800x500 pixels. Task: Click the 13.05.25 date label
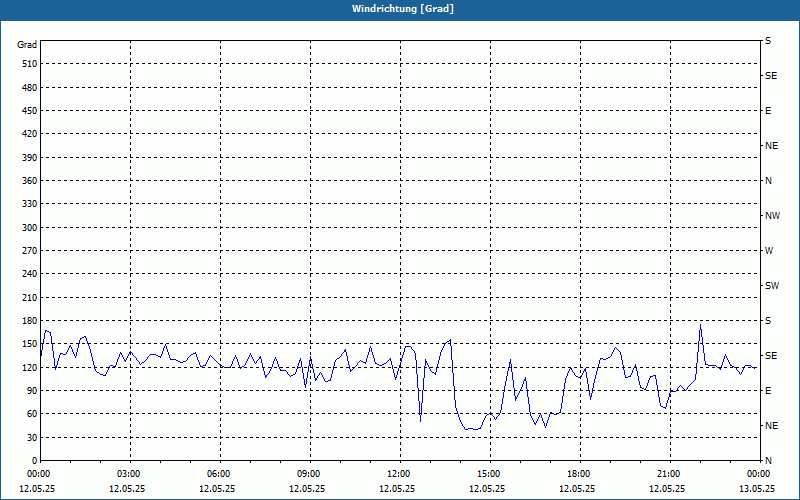point(757,488)
